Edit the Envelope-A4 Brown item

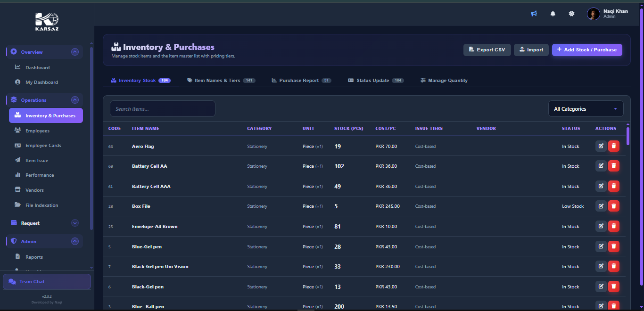pyautogui.click(x=601, y=226)
